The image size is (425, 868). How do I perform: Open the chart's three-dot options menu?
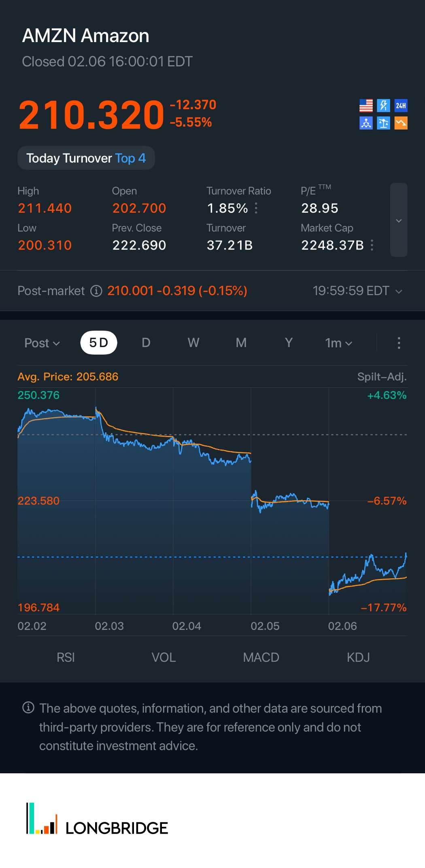click(x=399, y=343)
